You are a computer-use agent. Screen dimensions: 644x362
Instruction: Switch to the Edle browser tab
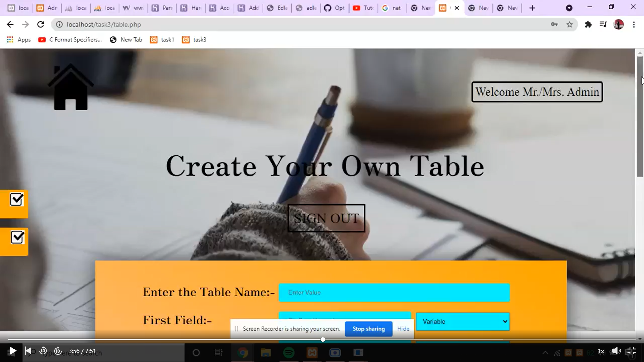pos(277,8)
